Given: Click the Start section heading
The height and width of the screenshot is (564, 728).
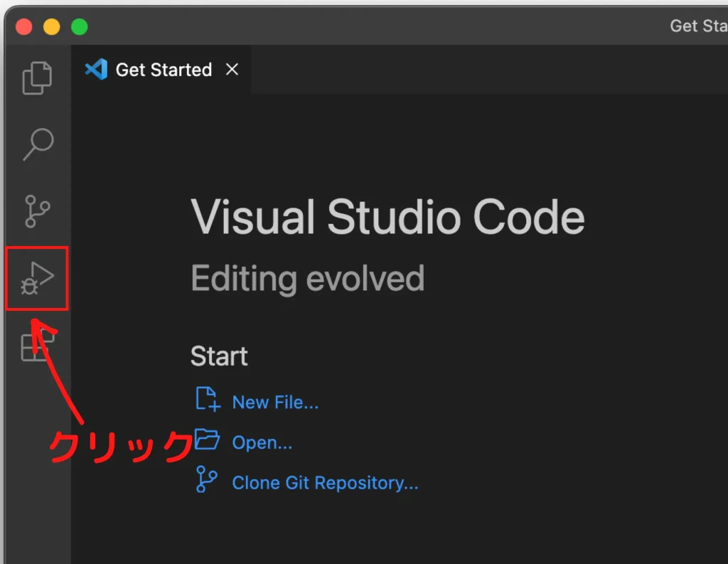Looking at the screenshot, I should [x=219, y=356].
